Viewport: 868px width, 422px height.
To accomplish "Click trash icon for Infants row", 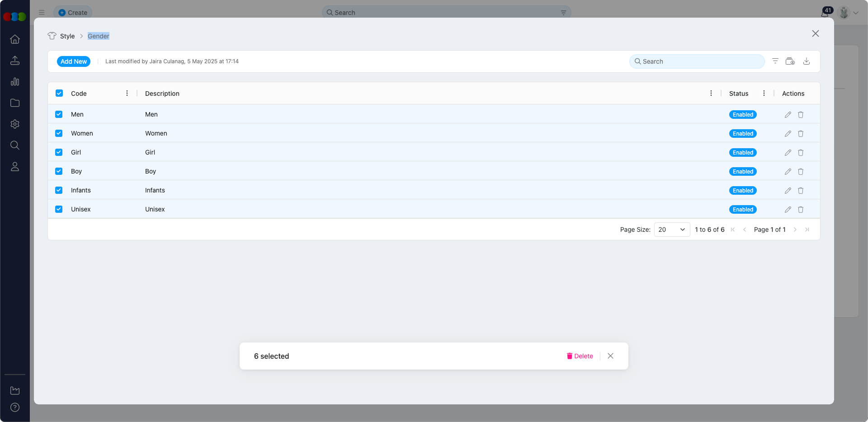I will click(x=801, y=191).
